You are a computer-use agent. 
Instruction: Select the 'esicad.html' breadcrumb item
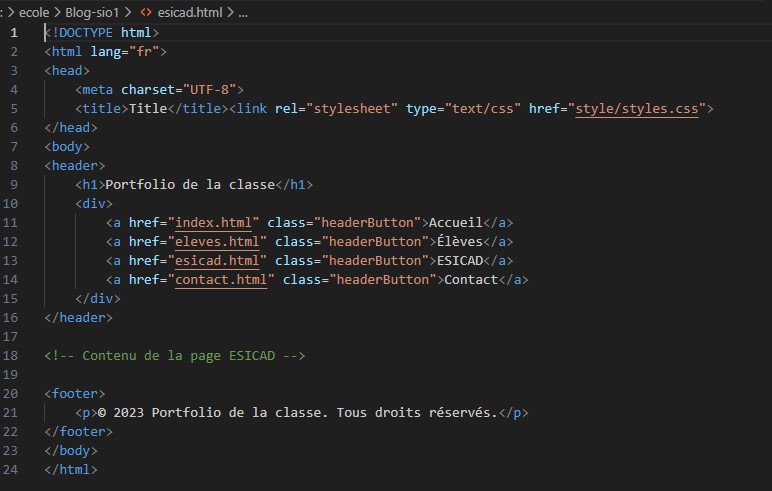click(x=190, y=12)
